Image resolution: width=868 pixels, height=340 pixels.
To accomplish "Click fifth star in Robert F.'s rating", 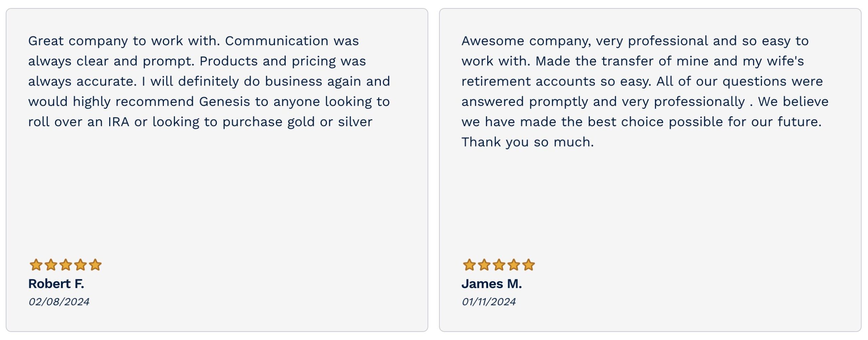I will 95,265.
